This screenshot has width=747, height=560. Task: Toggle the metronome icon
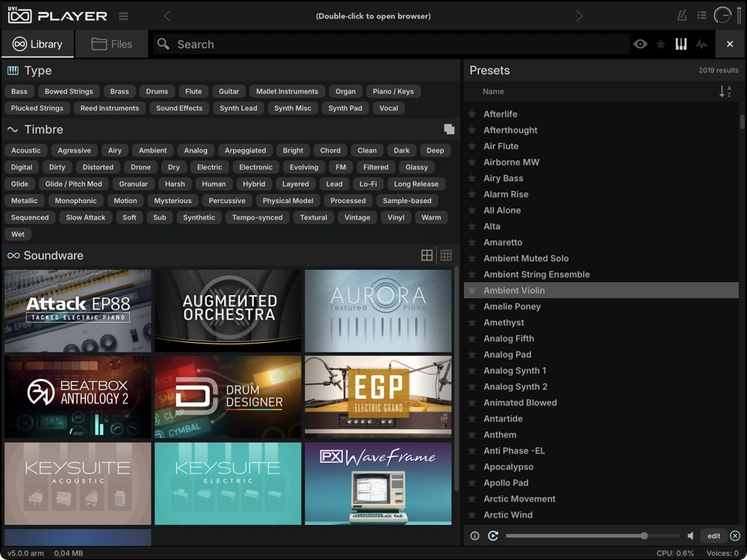pyautogui.click(x=682, y=16)
